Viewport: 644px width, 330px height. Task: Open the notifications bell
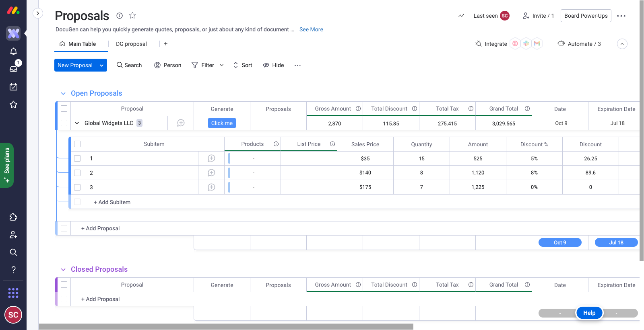tap(13, 51)
